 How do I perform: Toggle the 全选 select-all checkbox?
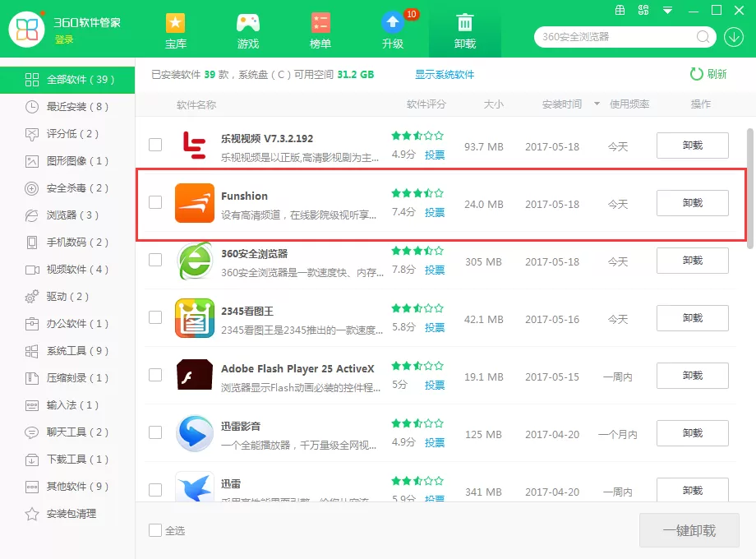click(x=155, y=530)
